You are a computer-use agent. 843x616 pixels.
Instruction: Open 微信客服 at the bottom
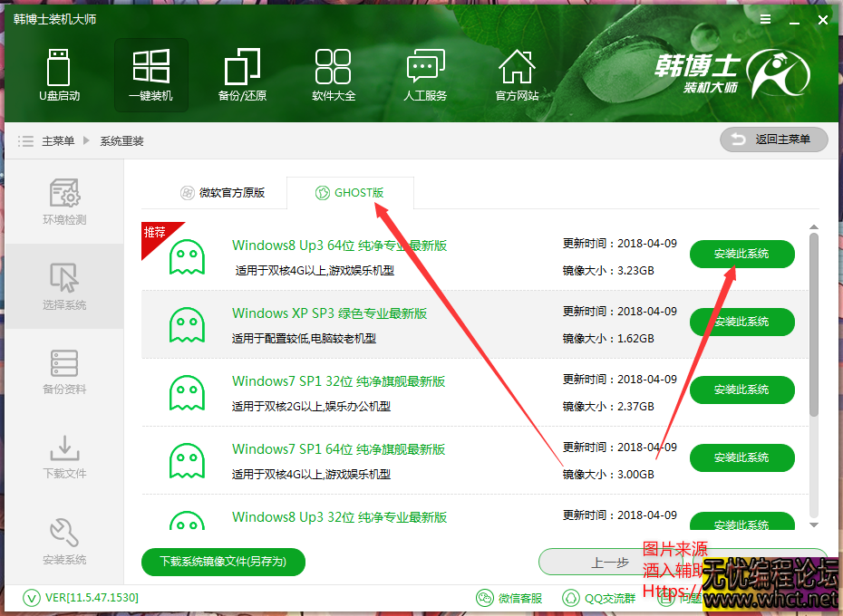click(509, 598)
